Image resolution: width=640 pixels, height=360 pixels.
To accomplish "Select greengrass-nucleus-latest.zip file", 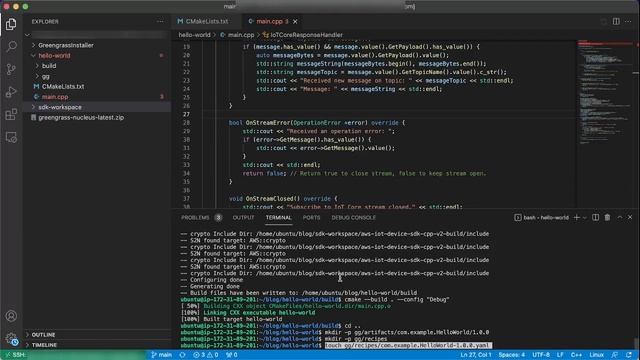I will point(81,118).
